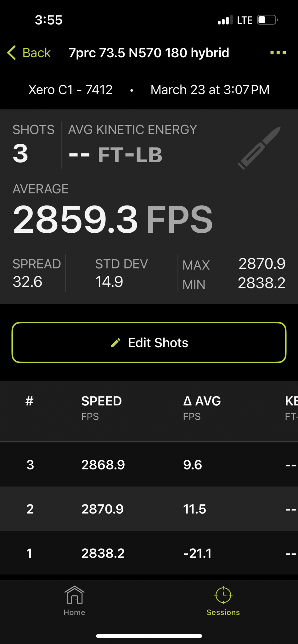The image size is (298, 644).
Task: Tap the SPEED column header
Action: (x=101, y=401)
